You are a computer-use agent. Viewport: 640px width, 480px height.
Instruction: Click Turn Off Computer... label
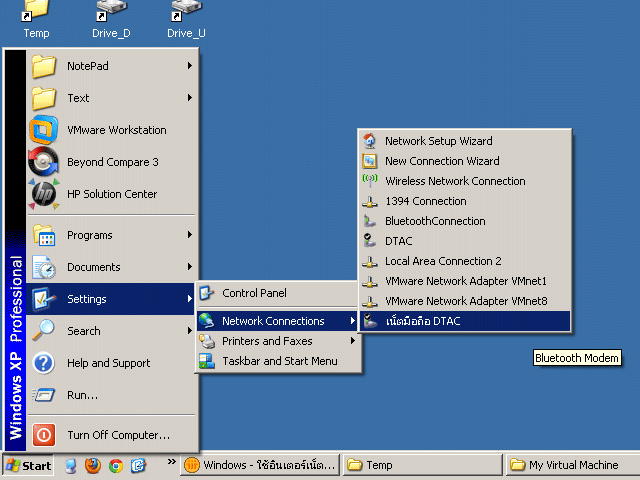[x=119, y=435]
